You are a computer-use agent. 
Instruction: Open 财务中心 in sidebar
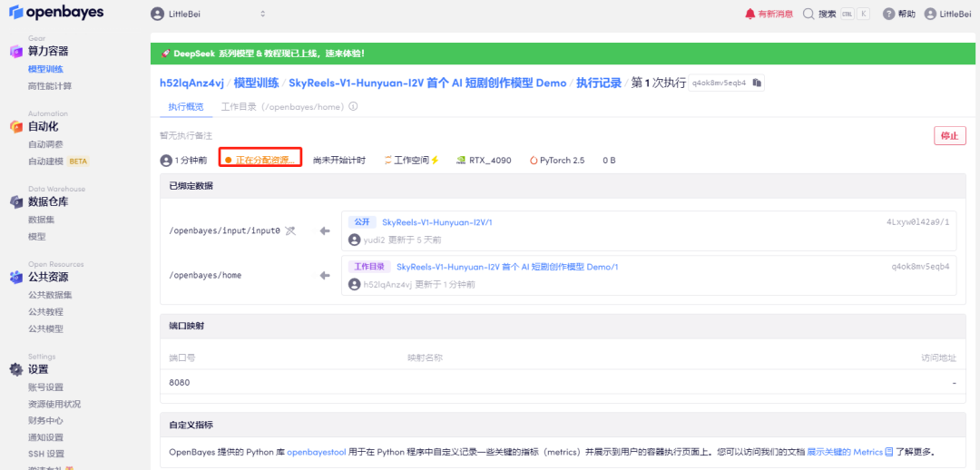point(45,421)
